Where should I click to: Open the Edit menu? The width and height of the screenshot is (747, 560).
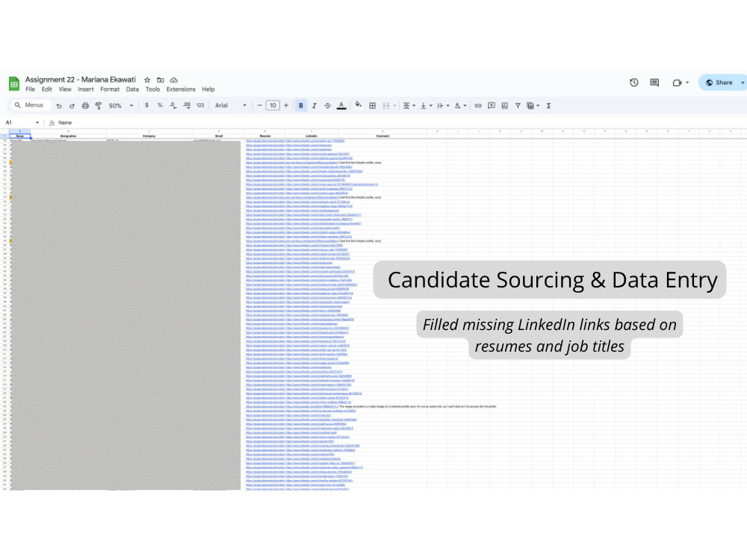[46, 89]
